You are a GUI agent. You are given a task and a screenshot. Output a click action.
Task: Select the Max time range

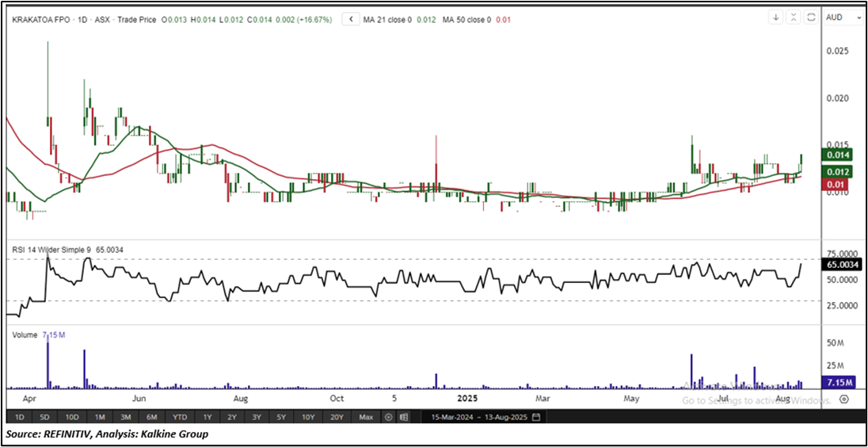366,417
